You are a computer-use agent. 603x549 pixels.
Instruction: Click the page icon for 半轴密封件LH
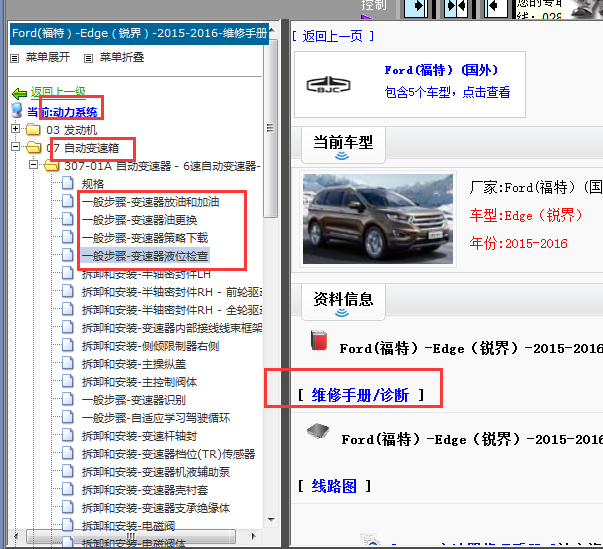(68, 273)
